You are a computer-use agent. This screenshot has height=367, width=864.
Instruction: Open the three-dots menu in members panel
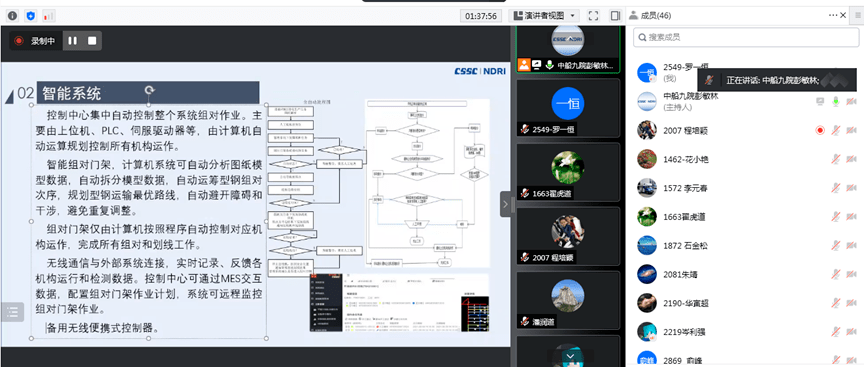[833, 15]
